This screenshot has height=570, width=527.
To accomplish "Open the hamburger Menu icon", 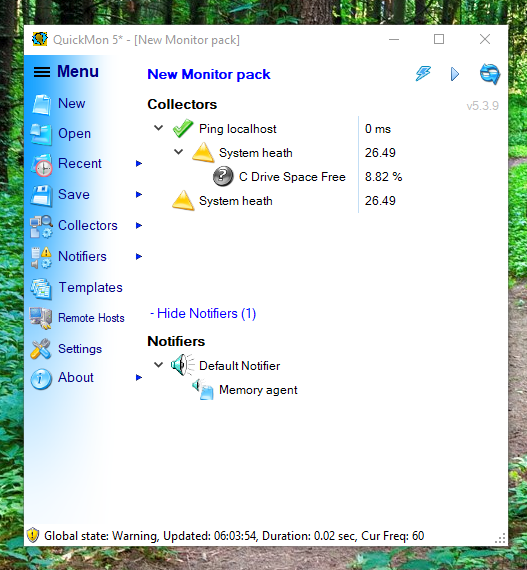I will [42, 72].
